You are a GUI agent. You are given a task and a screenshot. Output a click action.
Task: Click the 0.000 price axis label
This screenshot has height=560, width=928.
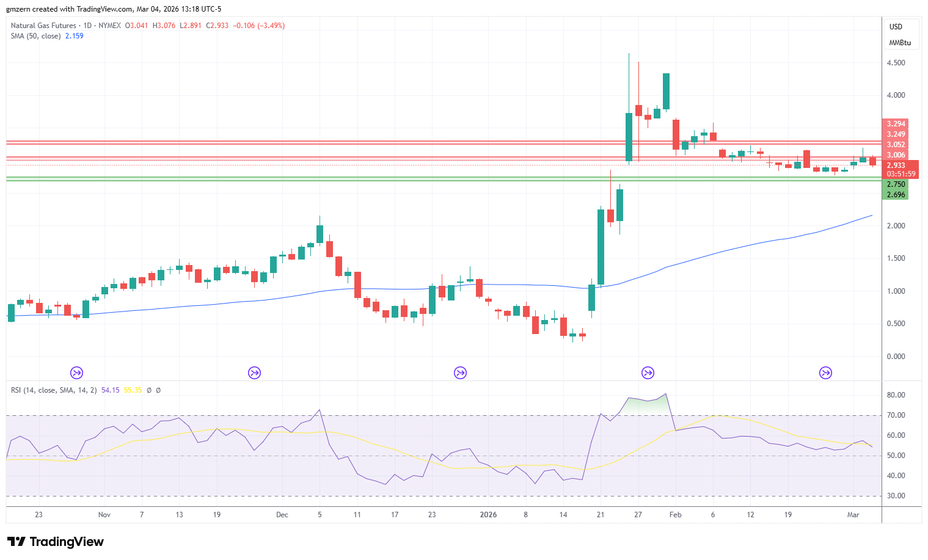(896, 357)
